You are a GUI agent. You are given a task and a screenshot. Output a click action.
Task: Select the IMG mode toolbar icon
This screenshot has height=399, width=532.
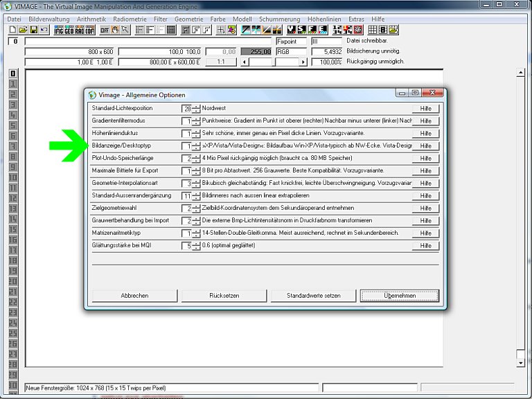pyautogui.click(x=59, y=30)
